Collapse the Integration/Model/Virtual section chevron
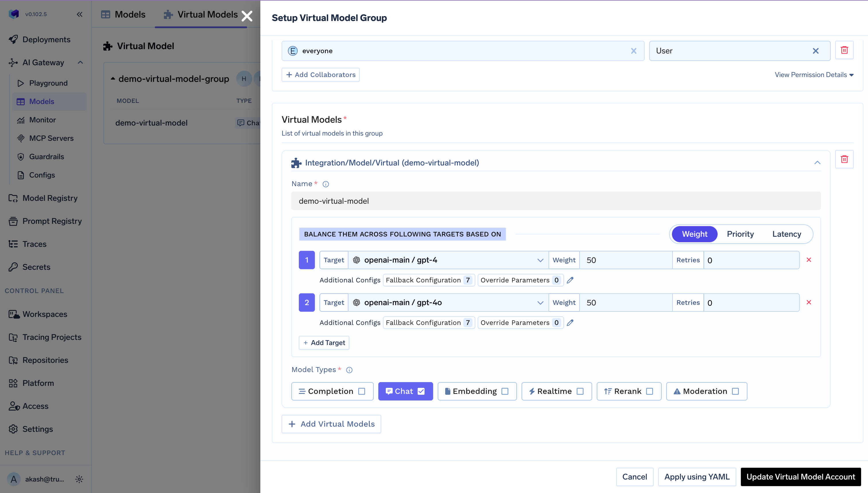868x493 pixels. pyautogui.click(x=817, y=163)
